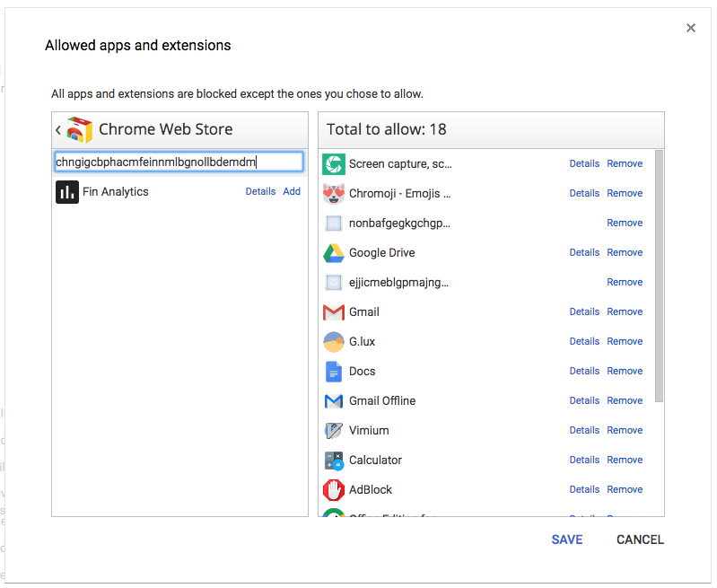Click the Gmail Offline blue envelope icon
This screenshot has height=588, width=717.
(x=334, y=401)
